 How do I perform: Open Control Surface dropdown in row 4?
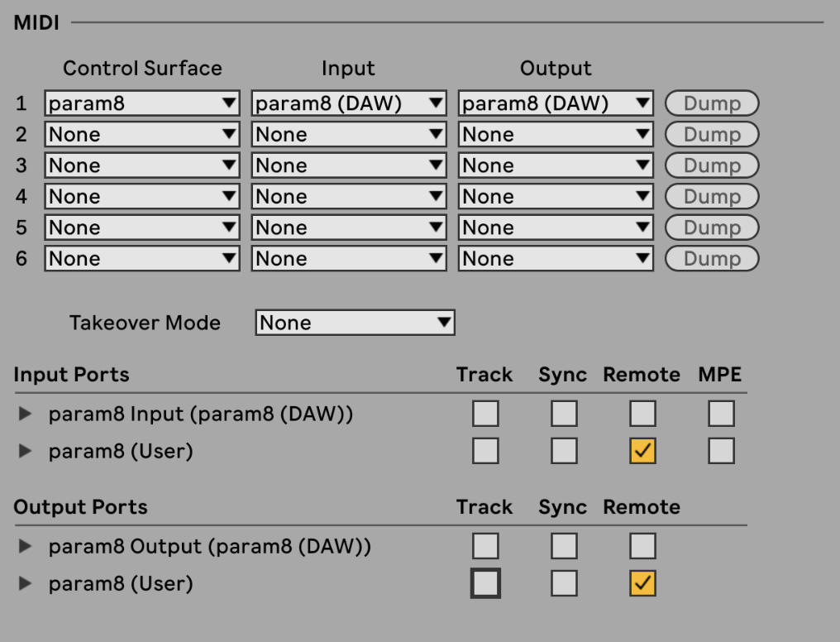tap(142, 196)
